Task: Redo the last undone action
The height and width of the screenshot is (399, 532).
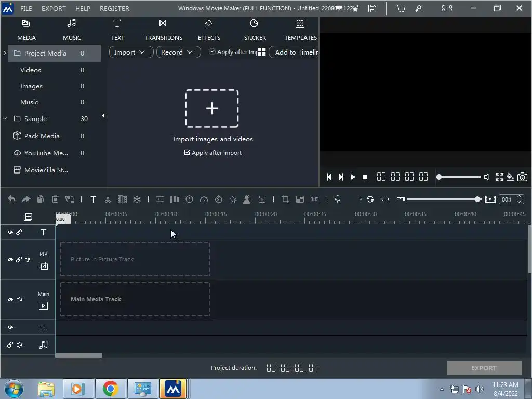Action: [26, 199]
